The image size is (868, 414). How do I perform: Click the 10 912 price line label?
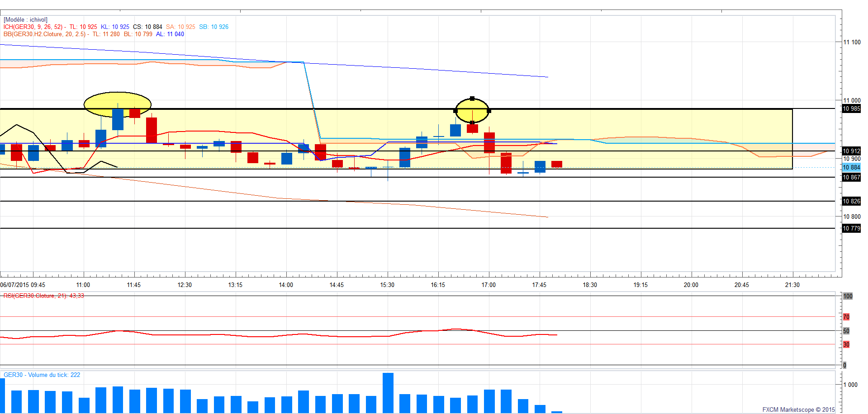851,151
